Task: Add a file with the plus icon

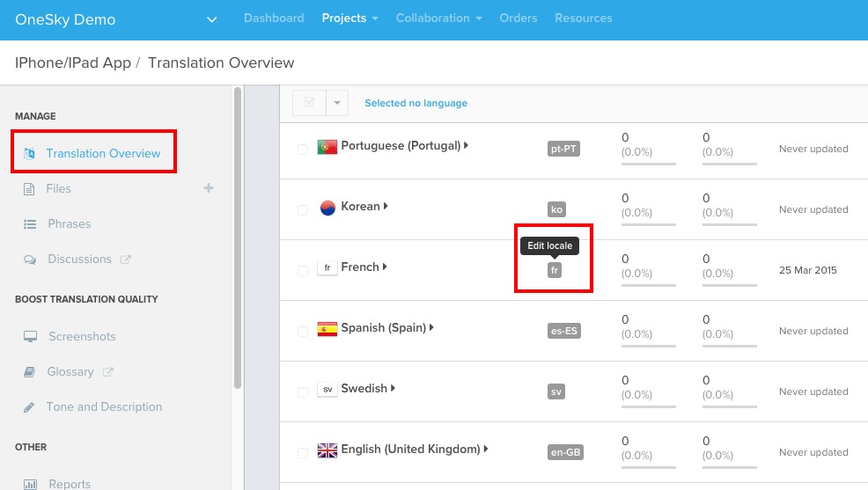Action: 209,188
